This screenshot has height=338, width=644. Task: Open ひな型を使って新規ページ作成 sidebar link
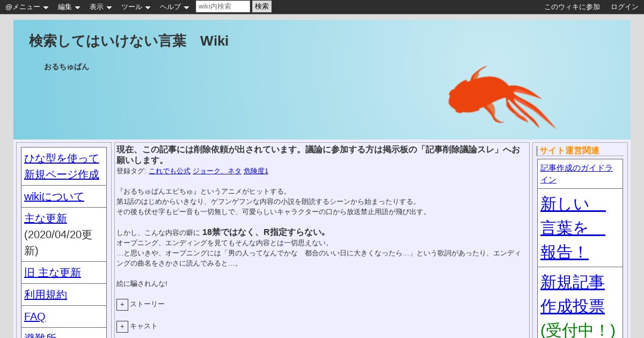click(62, 166)
